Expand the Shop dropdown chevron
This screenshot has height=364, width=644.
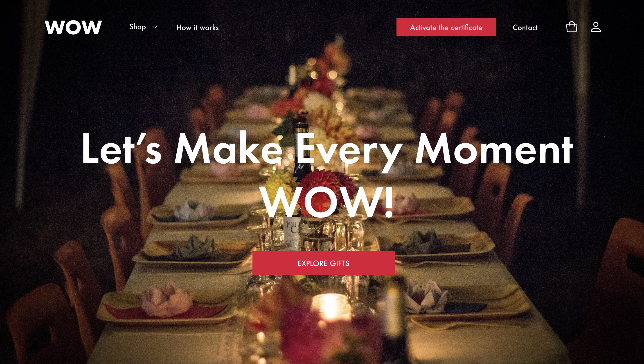coord(155,27)
